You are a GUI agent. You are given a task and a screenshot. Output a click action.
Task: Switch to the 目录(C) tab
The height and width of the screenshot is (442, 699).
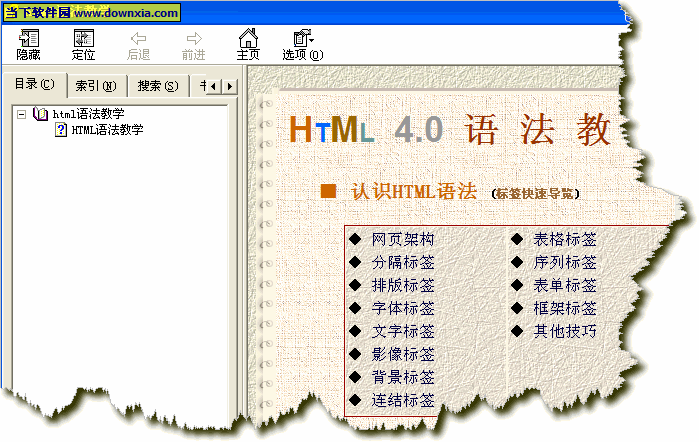34,84
